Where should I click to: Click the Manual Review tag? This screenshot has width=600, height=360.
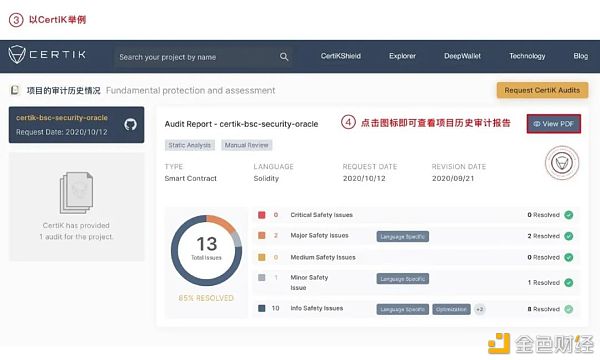coord(246,145)
